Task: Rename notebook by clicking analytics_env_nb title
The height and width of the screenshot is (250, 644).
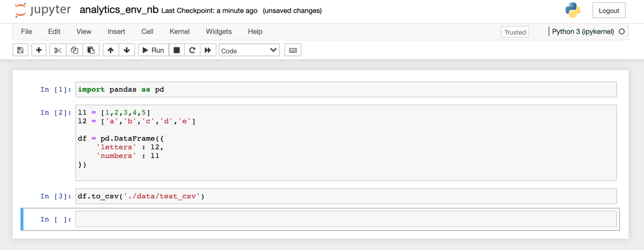Action: [x=119, y=10]
